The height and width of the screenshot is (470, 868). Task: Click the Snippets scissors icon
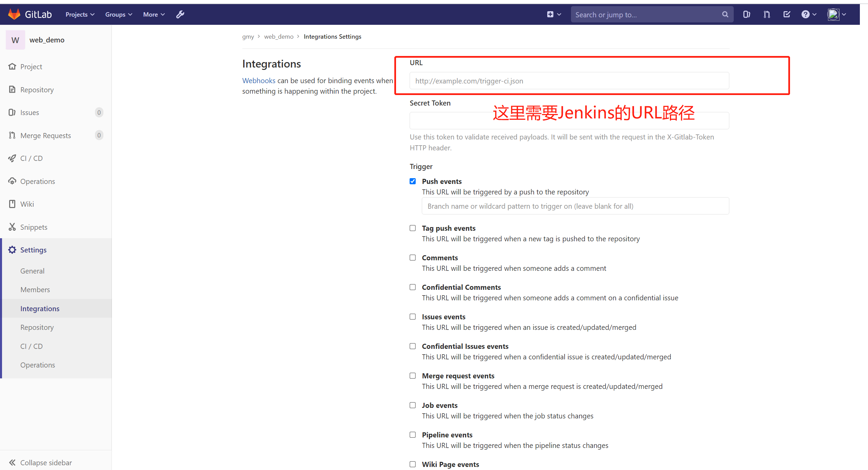click(x=12, y=227)
